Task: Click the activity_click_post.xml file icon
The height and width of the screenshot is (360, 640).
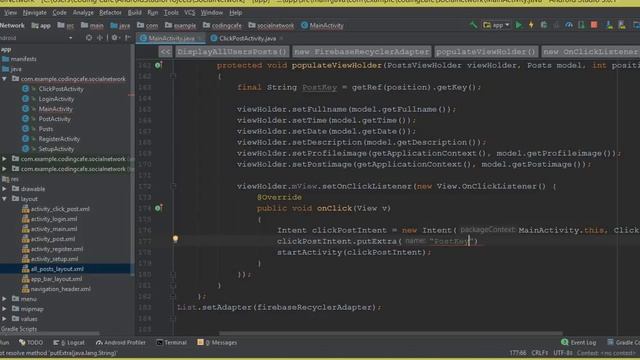Action: (26, 209)
